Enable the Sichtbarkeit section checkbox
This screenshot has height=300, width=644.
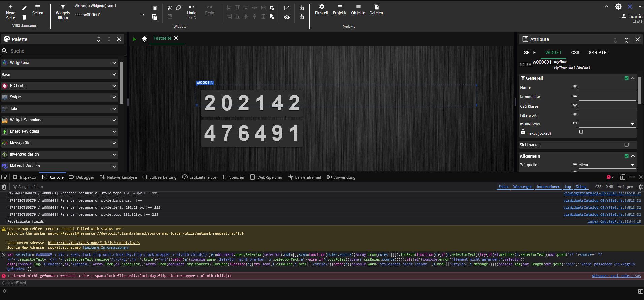(626, 145)
